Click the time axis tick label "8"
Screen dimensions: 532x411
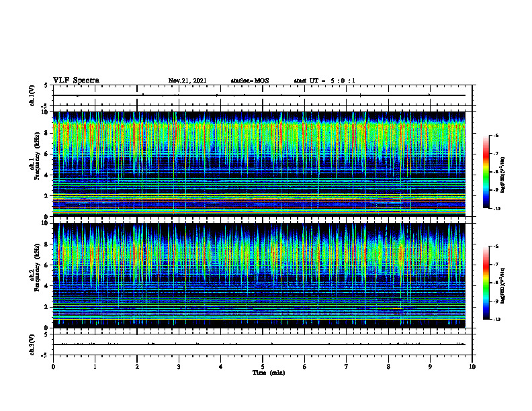388,367
